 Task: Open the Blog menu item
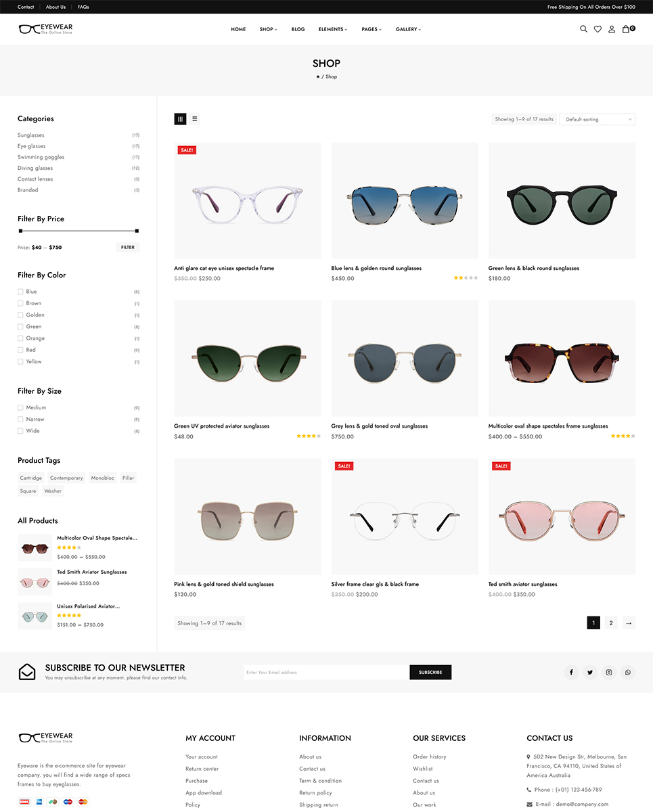(x=298, y=29)
